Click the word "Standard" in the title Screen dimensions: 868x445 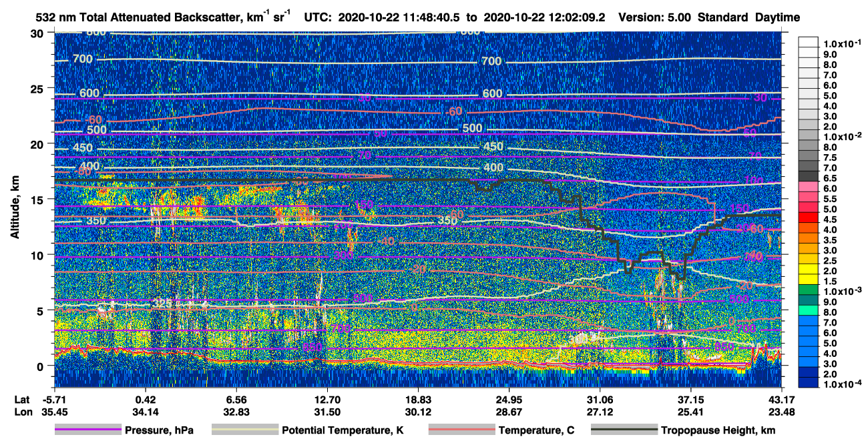tap(724, 17)
